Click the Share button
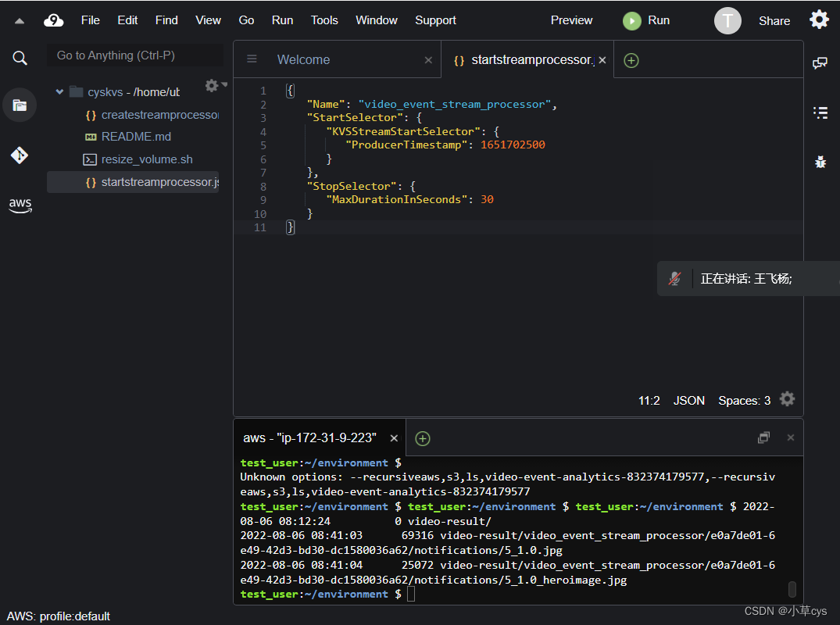Image resolution: width=840 pixels, height=625 pixels. (x=774, y=21)
